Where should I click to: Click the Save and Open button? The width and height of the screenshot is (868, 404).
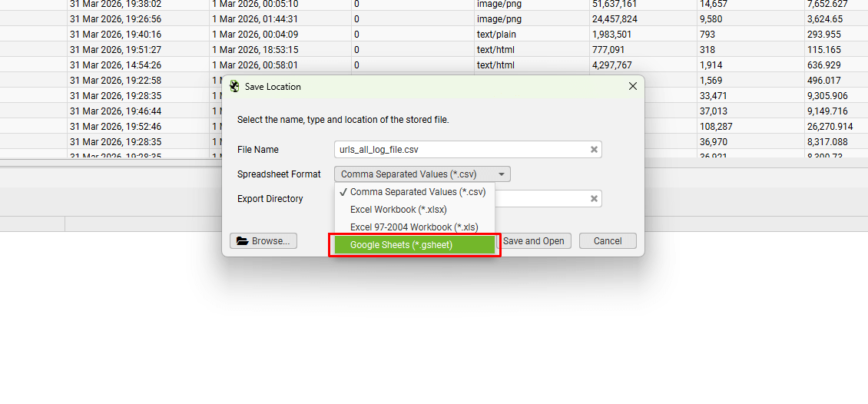(x=534, y=240)
